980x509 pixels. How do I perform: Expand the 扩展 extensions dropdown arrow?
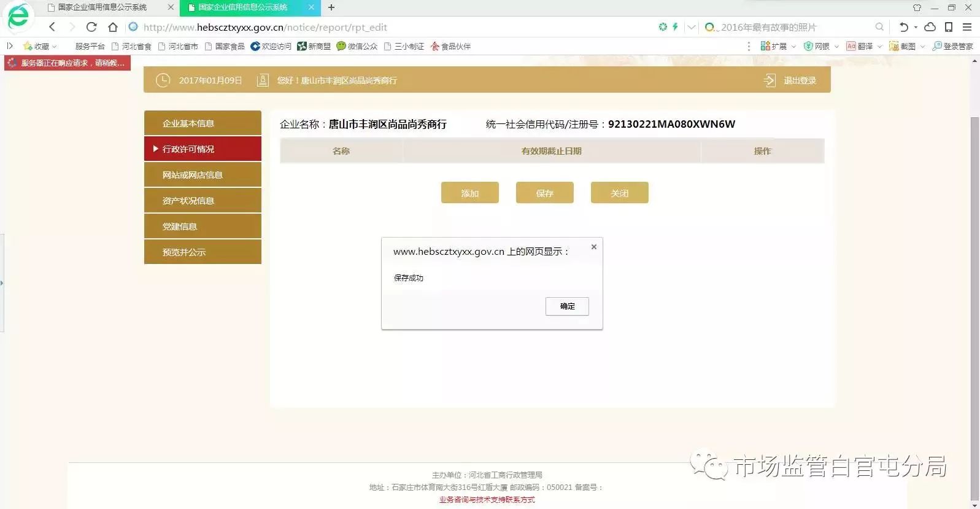tap(793, 47)
